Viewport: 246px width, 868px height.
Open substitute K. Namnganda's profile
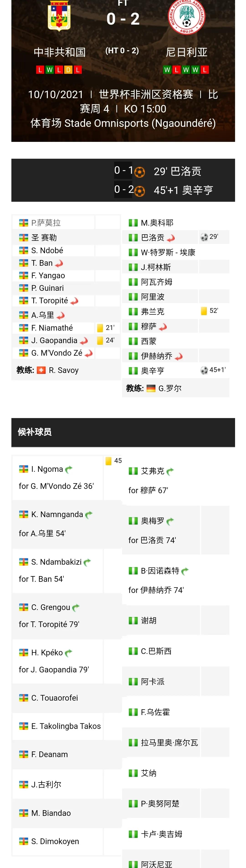57,515
